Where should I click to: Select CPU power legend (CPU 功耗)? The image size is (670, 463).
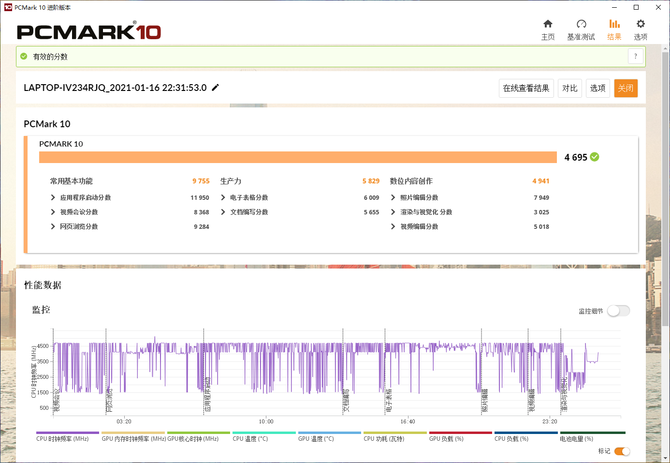[395, 437]
